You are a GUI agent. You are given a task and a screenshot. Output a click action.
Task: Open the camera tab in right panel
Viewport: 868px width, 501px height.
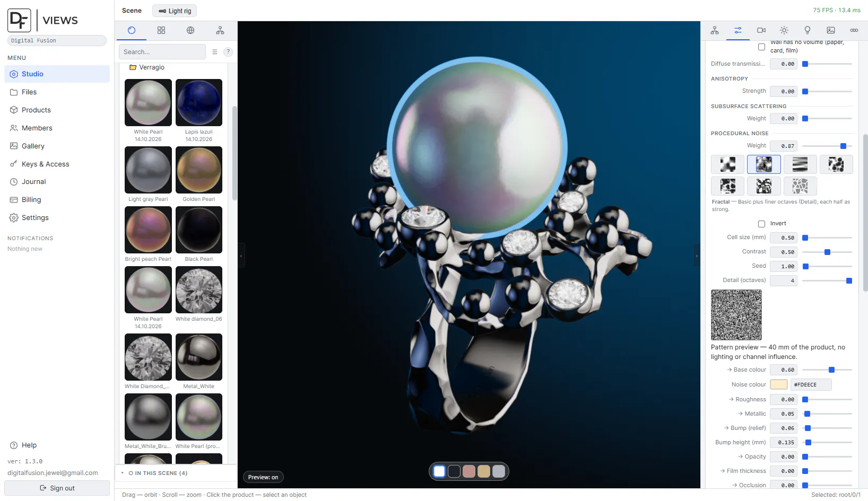click(761, 30)
